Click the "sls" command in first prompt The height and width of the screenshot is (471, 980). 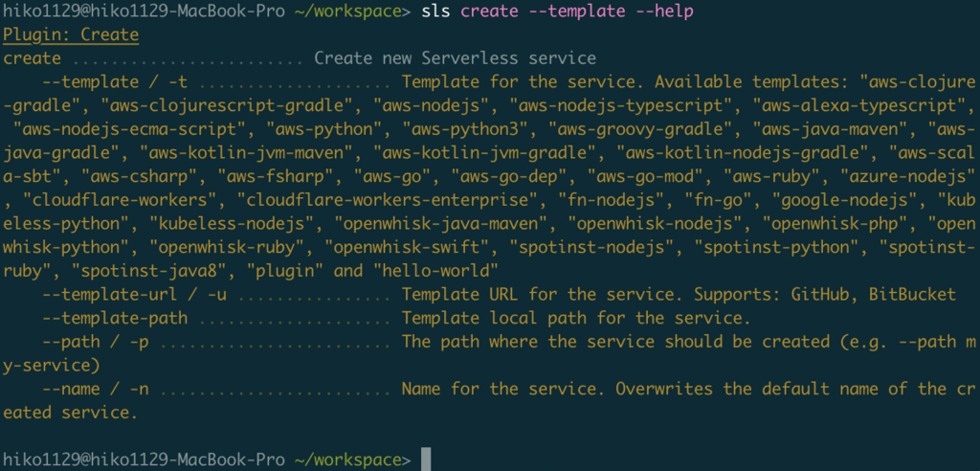pyautogui.click(x=436, y=11)
